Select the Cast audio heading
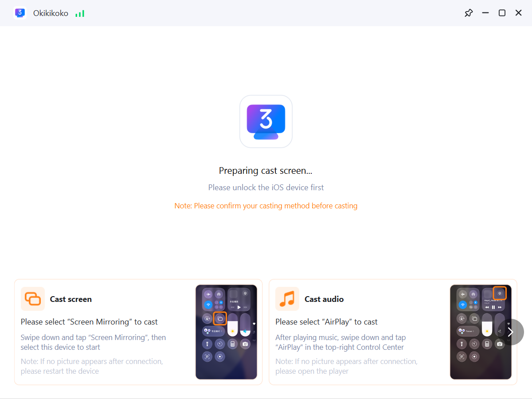The height and width of the screenshot is (399, 532). click(x=324, y=299)
